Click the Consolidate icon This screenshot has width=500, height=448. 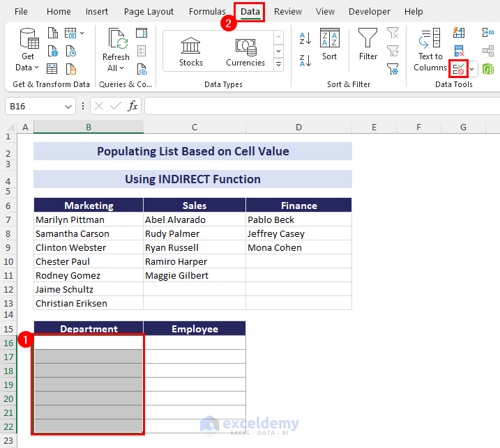click(x=488, y=33)
